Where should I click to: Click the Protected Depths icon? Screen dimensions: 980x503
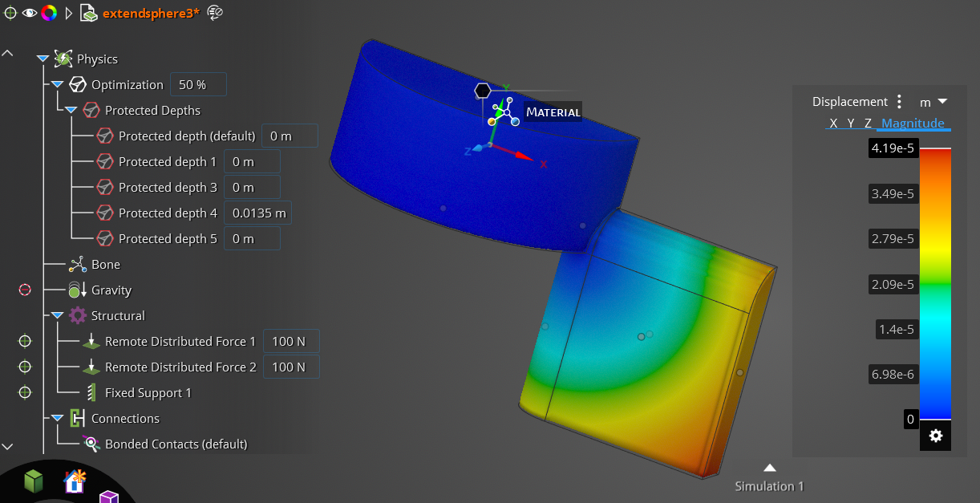[91, 110]
